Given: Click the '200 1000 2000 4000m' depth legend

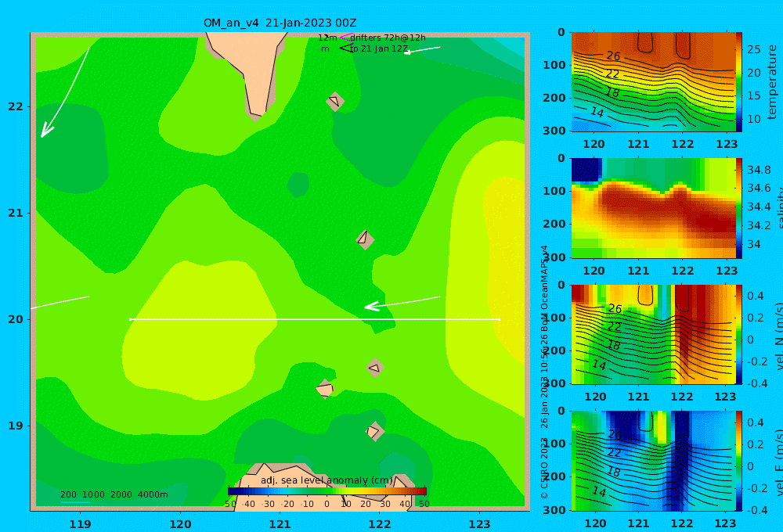Looking at the screenshot, I should (114, 494).
